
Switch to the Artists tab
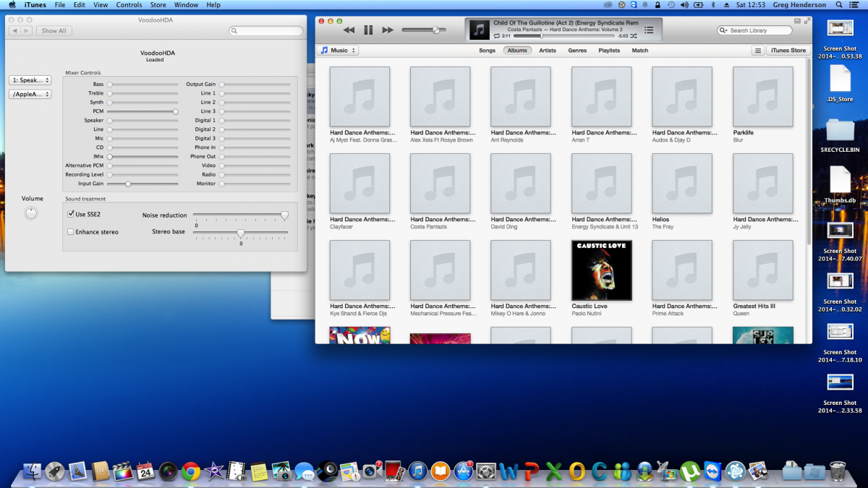547,51
